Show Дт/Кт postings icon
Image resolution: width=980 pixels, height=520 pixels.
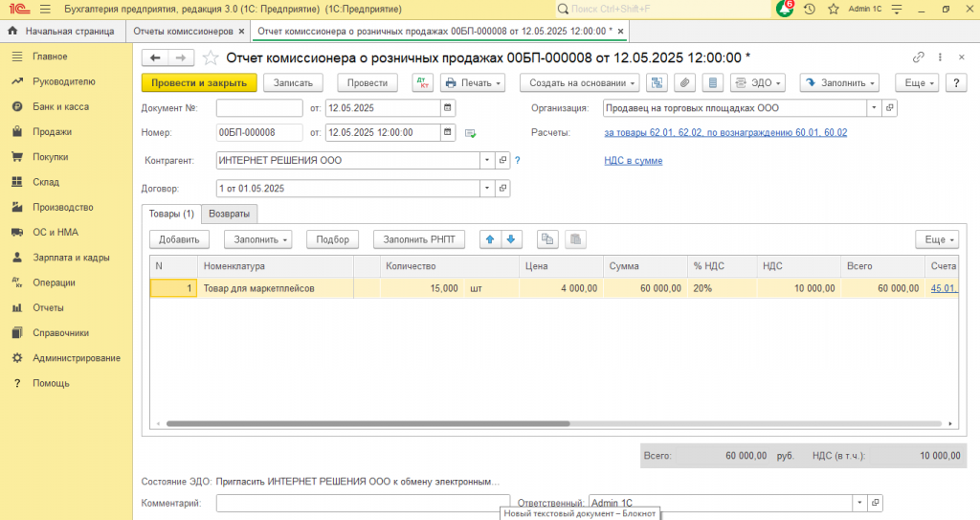[x=422, y=82]
